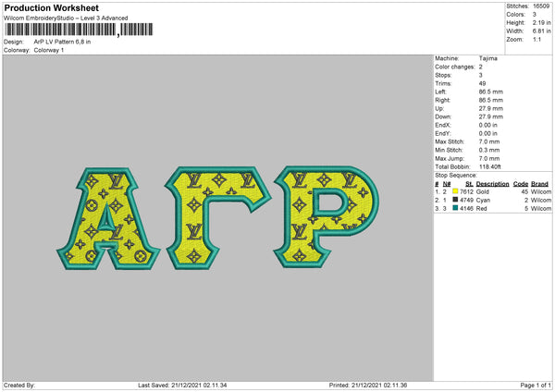Click the Trims value '49'
Viewport: 555px width, 392px height.
pos(482,83)
